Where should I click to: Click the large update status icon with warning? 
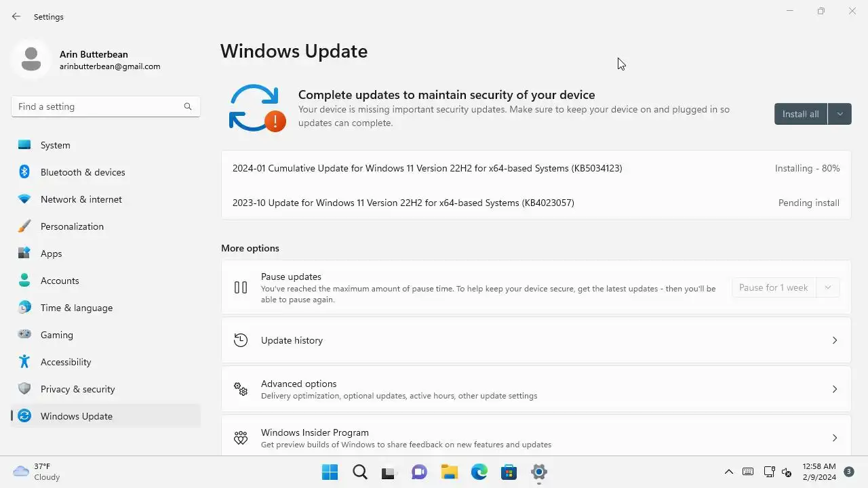click(x=257, y=108)
